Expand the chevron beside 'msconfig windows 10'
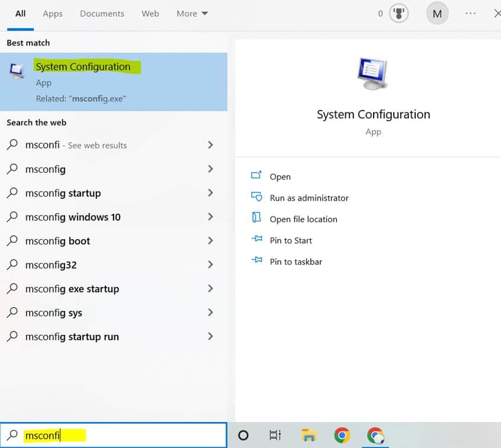501x448 pixels. (210, 217)
